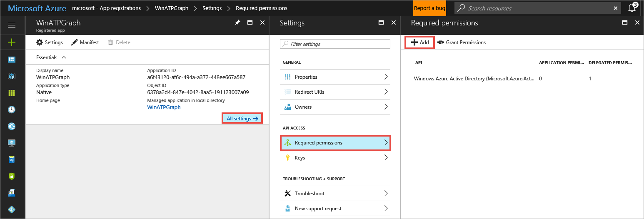Screen dimensions: 644x219
Task: Open the green shield Security icon in sidebar
Action: coord(12,176)
